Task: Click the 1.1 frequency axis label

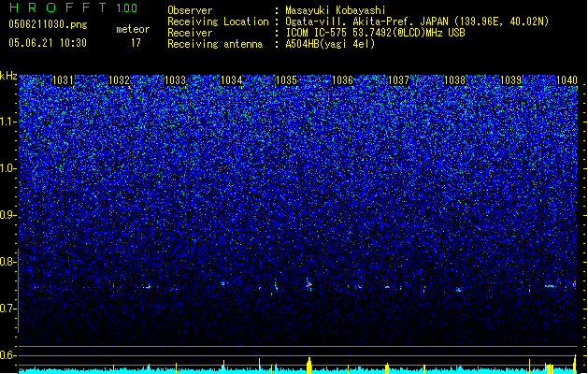Action: (7, 122)
